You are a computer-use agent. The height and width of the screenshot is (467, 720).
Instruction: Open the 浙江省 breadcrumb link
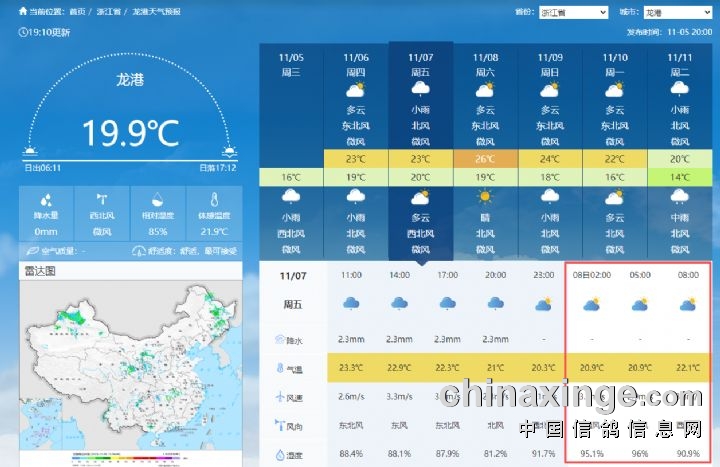pos(110,12)
